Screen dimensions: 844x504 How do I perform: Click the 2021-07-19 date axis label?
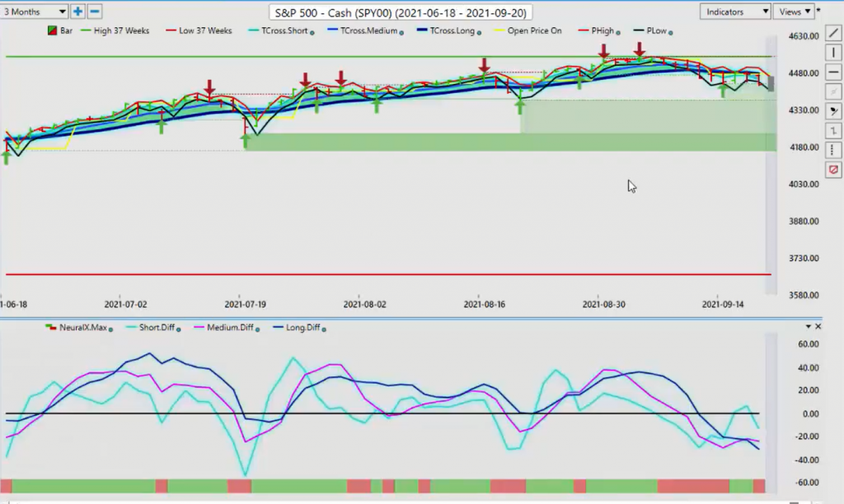(245, 304)
